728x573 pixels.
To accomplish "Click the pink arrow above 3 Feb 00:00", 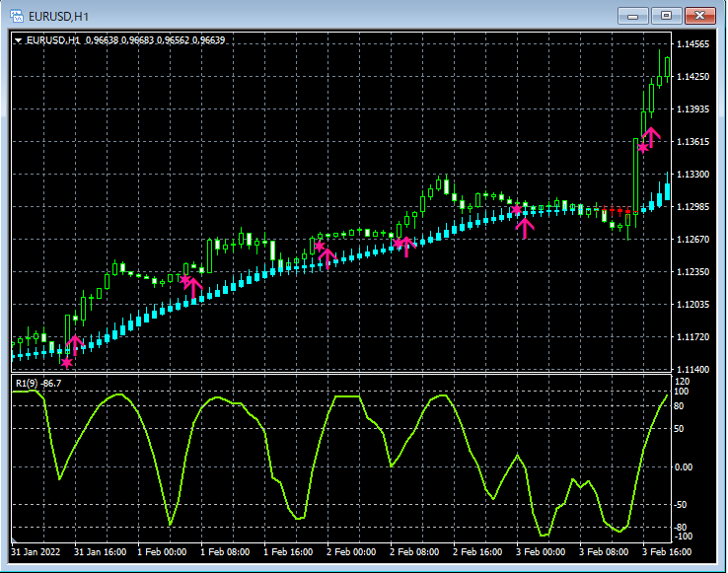I will [525, 227].
